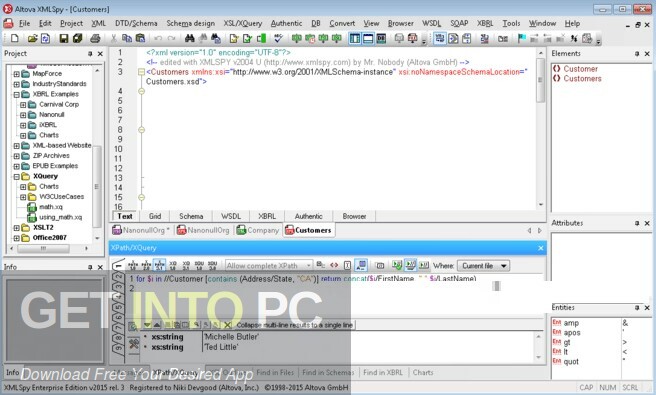Click the XQuery Update 1.0 XQU icon

199,265
